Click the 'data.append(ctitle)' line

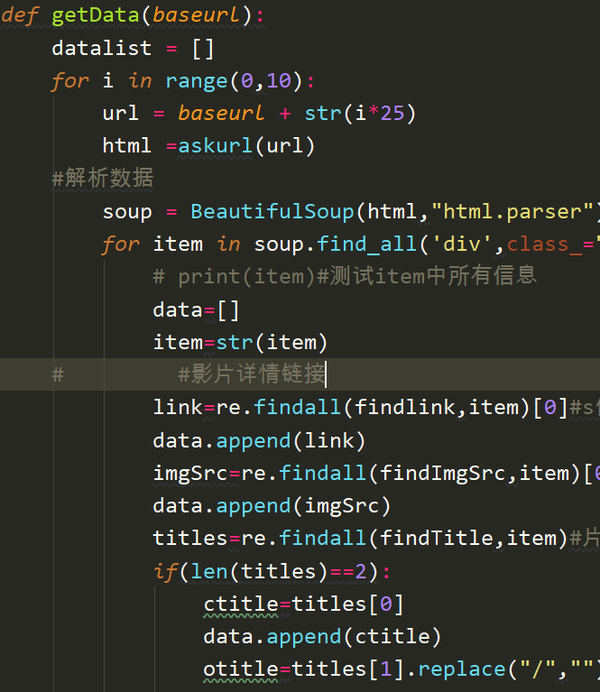click(x=322, y=637)
